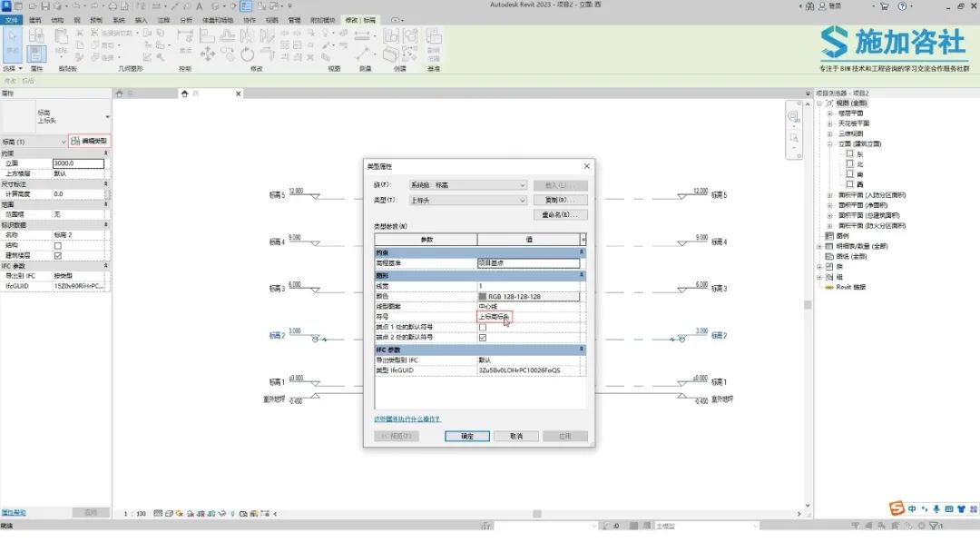Click the Print icon in quick access toolbar
The height and width of the screenshot is (552, 980).
113,5
